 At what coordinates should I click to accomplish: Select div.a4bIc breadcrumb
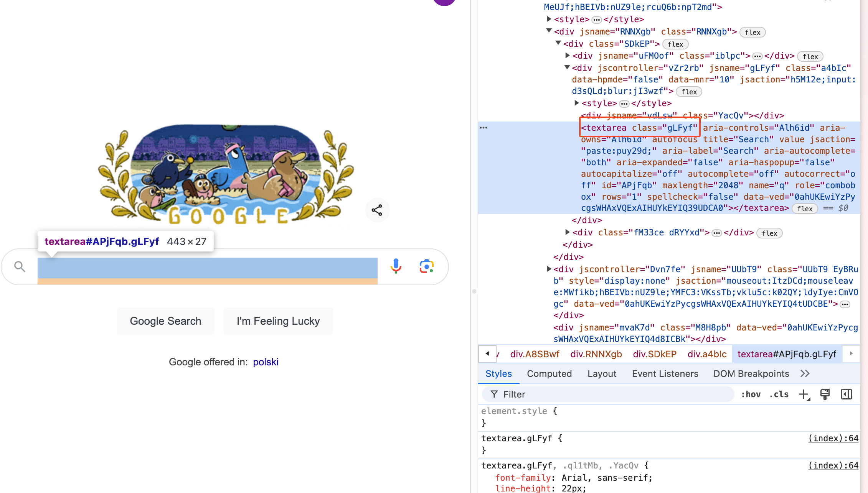click(x=707, y=354)
